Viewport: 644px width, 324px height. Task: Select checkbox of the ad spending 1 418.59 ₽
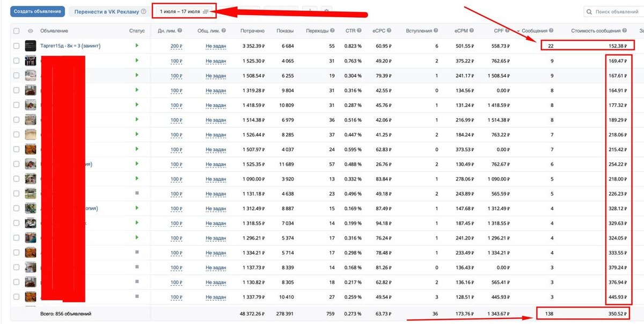pos(17,105)
